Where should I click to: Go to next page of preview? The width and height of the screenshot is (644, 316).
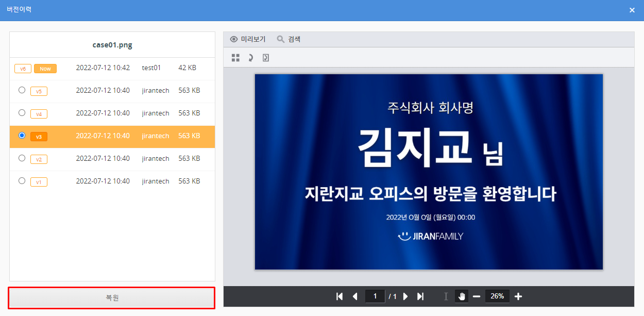click(x=405, y=296)
